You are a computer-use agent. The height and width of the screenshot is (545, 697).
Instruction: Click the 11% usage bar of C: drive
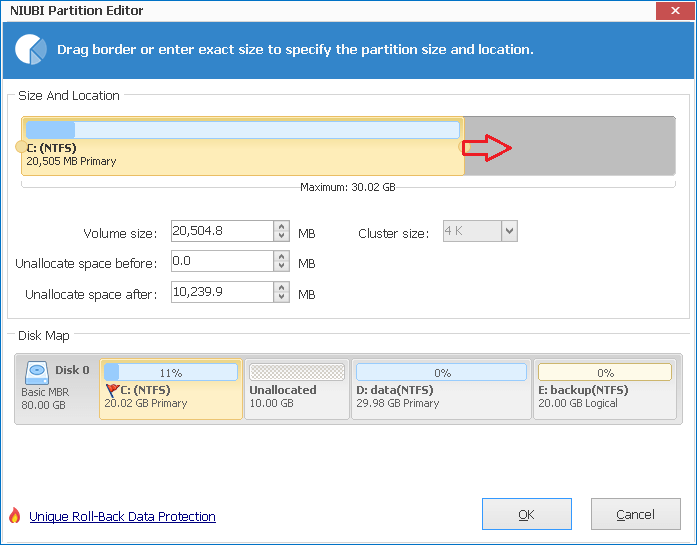point(171,373)
